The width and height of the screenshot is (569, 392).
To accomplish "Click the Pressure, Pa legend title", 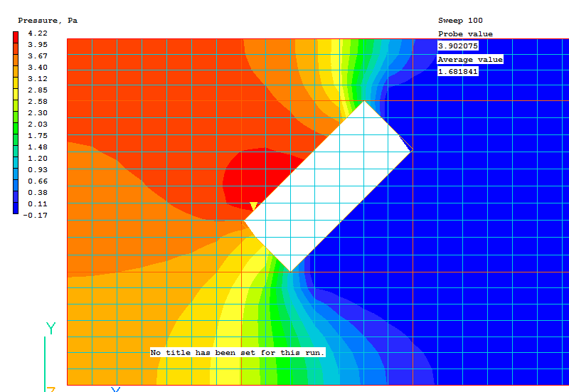I will 48,21.
